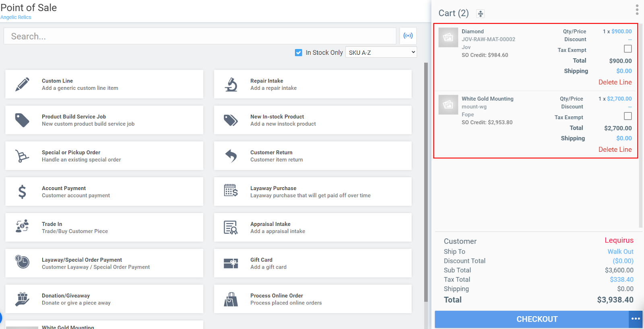Open the SKU A-Z sort dropdown
This screenshot has height=329, width=644.
tap(381, 52)
